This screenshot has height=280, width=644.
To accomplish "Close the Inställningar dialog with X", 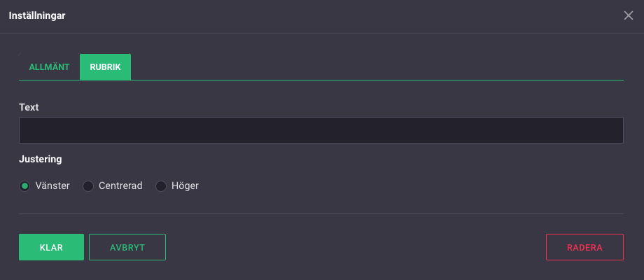I will [x=628, y=15].
